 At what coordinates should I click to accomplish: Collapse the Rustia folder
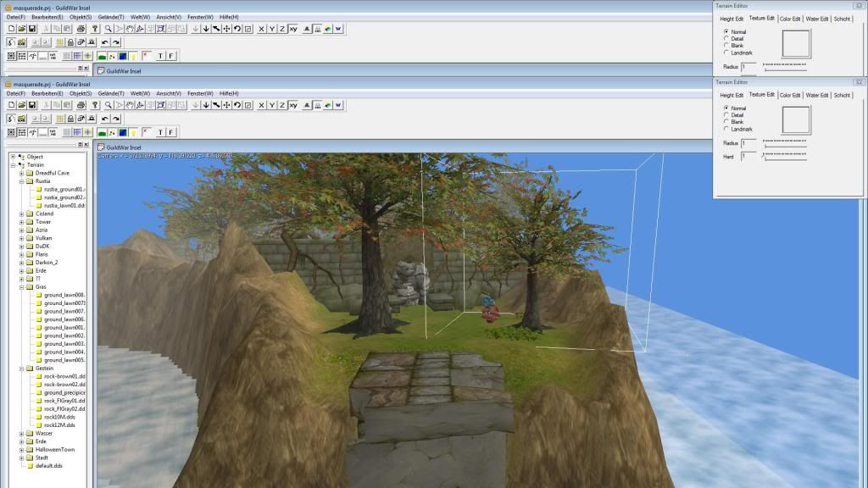[x=21, y=181]
